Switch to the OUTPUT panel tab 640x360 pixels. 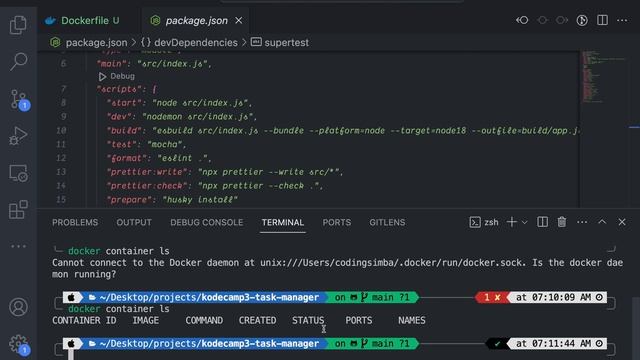(134, 222)
